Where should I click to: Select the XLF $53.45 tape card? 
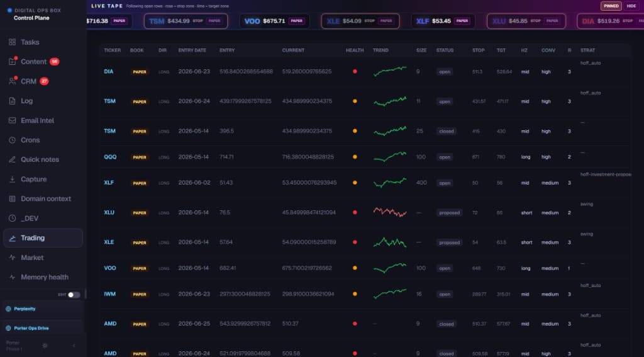443,21
